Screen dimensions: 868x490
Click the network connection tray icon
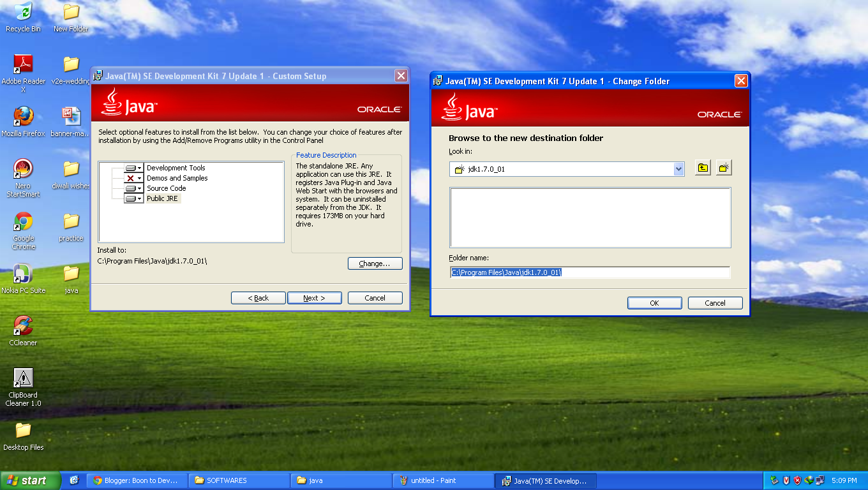pyautogui.click(x=819, y=480)
